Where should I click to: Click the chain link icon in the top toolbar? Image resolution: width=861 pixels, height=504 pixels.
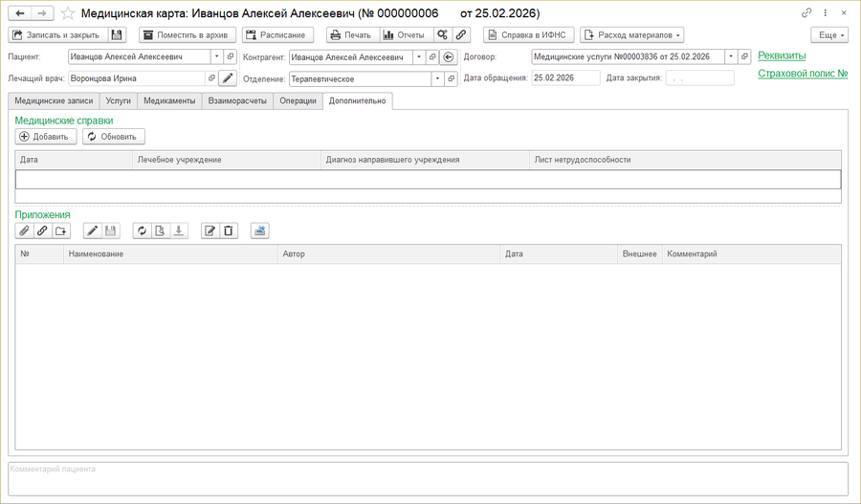[461, 34]
